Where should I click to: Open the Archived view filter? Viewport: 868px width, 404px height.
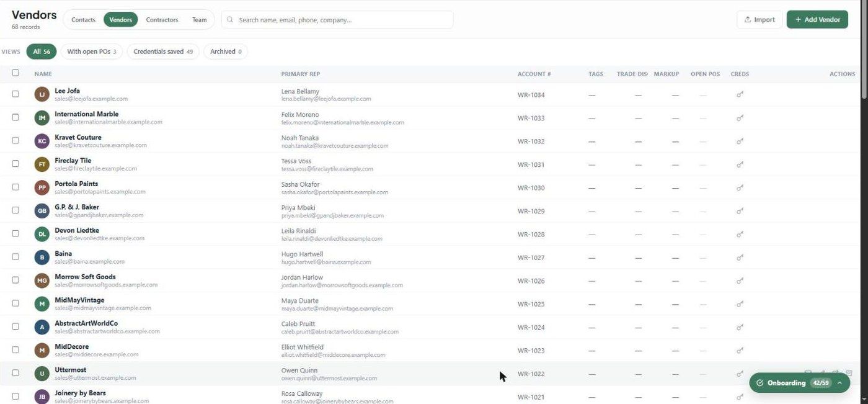pos(226,52)
